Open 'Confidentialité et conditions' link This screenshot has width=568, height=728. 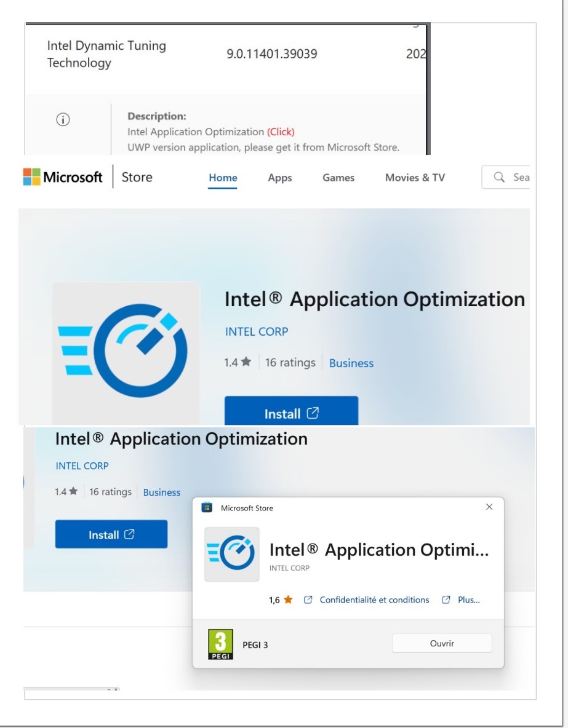374,600
